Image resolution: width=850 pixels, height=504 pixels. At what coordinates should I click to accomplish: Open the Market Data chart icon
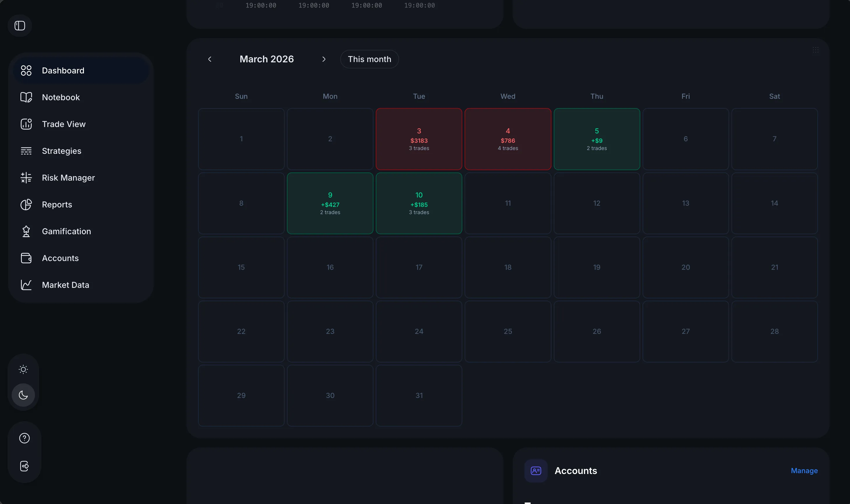click(x=26, y=285)
